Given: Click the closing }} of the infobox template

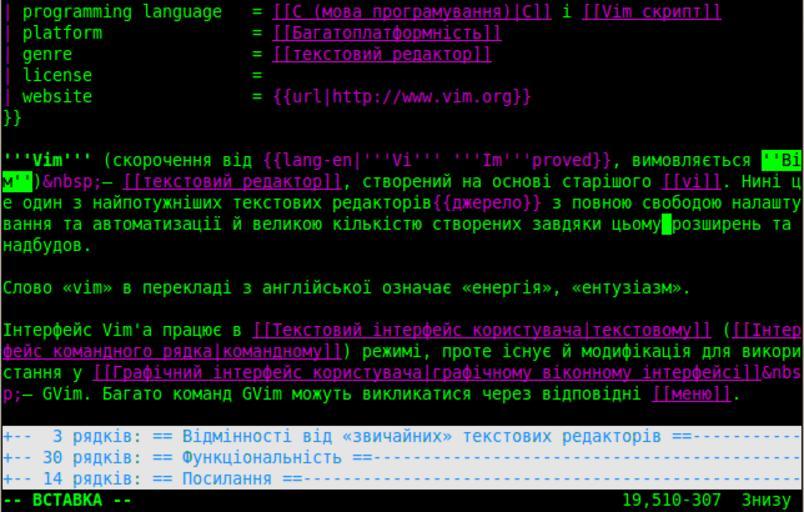Looking at the screenshot, I should [x=13, y=118].
